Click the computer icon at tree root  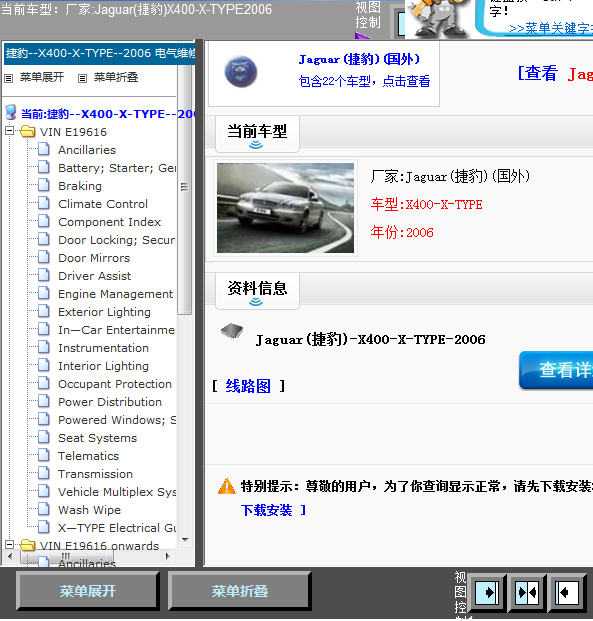[x=11, y=113]
